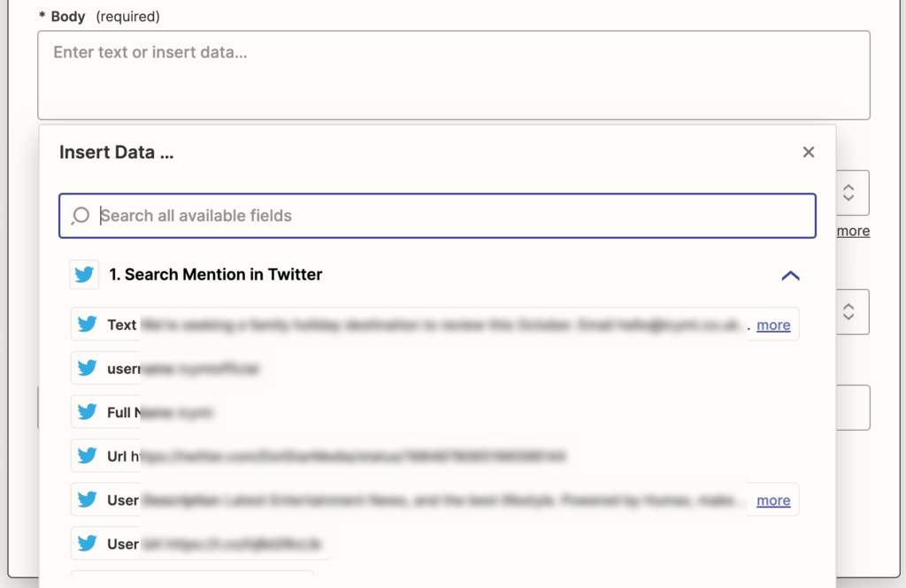Click the Twitter icon on the User Description field
906x588 pixels.
pos(87,500)
